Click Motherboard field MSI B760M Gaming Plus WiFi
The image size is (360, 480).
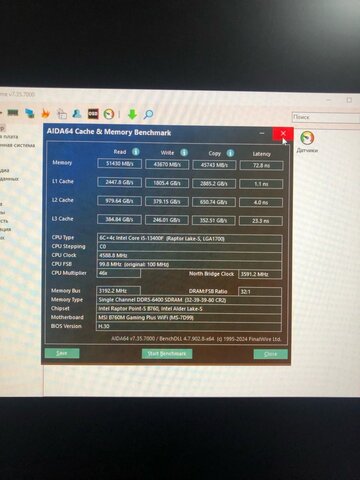(189, 318)
